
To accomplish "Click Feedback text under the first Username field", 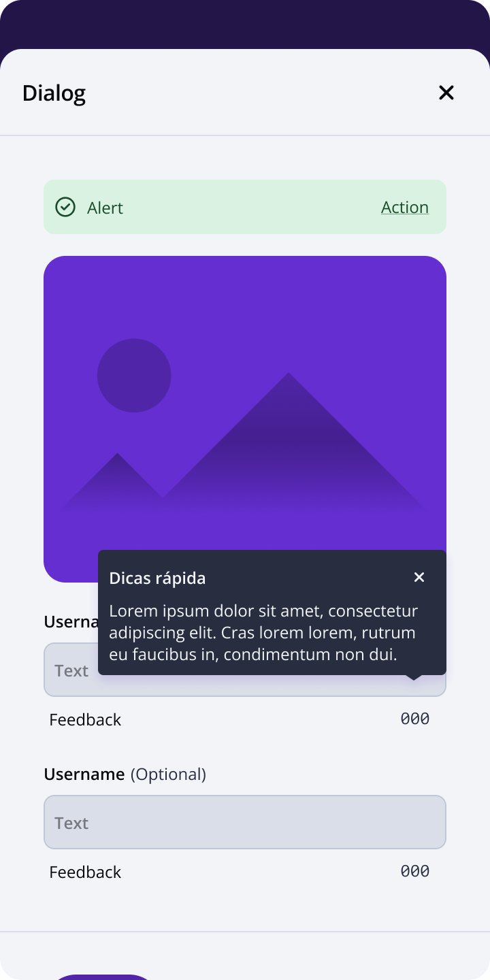I will click(x=85, y=719).
